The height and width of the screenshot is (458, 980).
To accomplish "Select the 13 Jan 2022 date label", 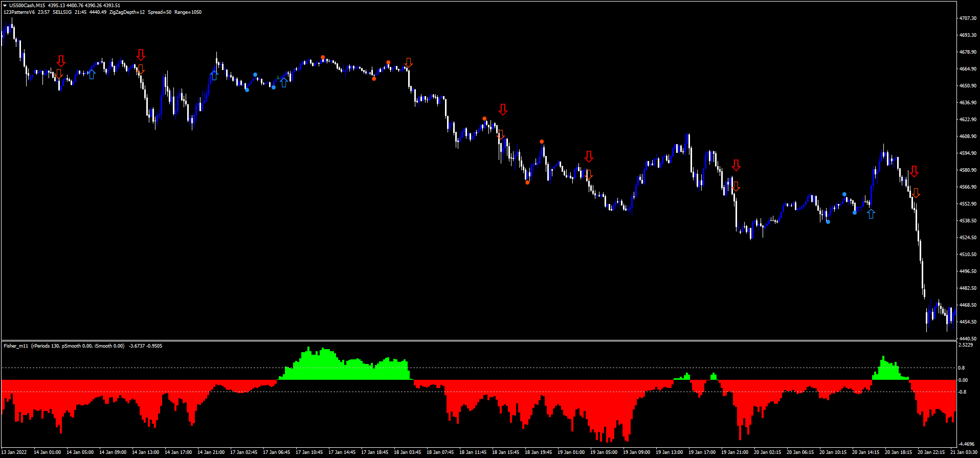I will click(14, 452).
